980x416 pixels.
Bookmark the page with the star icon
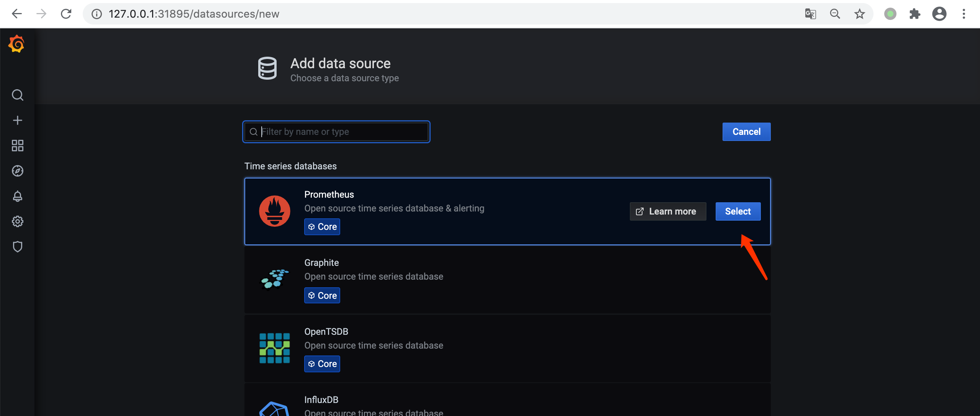click(859, 14)
